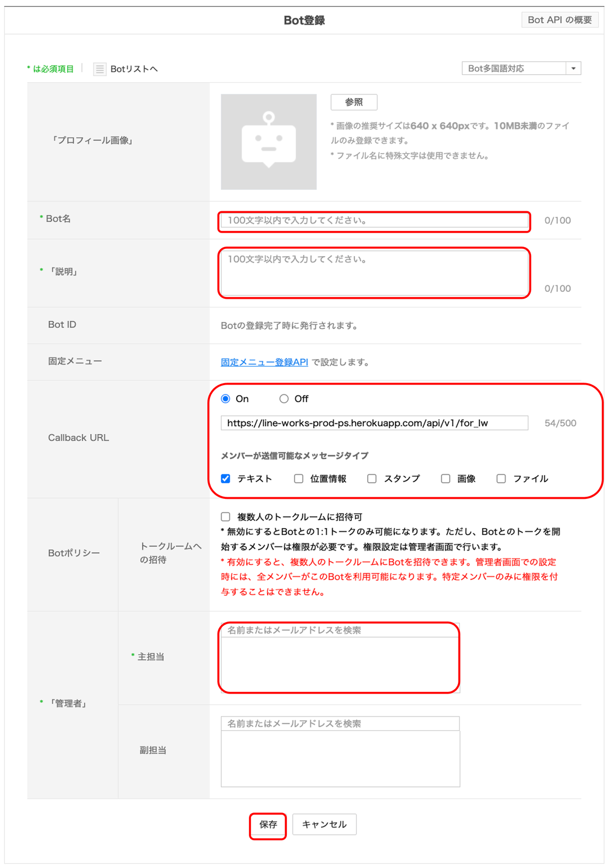Enable the 画像 checkbox
This screenshot has width=612, height=868.
(x=446, y=479)
